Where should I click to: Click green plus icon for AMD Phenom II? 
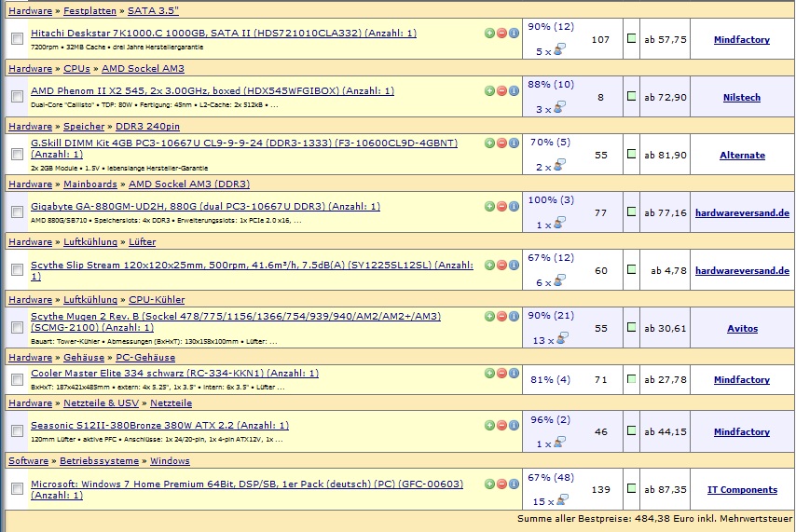489,91
